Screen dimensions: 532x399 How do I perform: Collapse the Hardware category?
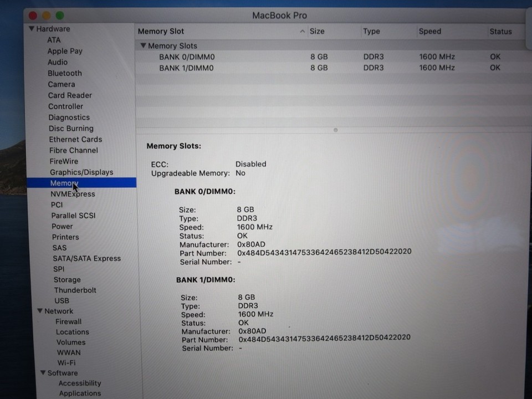pyautogui.click(x=32, y=28)
